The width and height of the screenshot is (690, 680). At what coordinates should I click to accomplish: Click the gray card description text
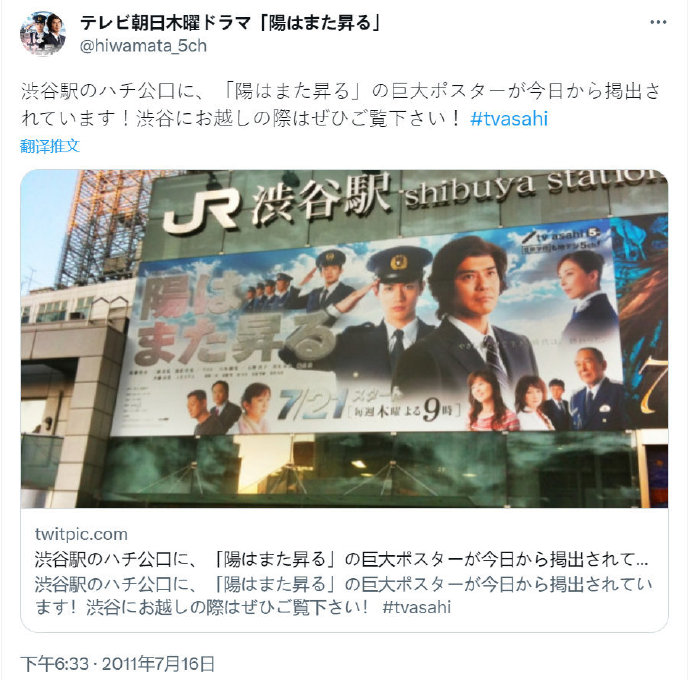coord(343,596)
